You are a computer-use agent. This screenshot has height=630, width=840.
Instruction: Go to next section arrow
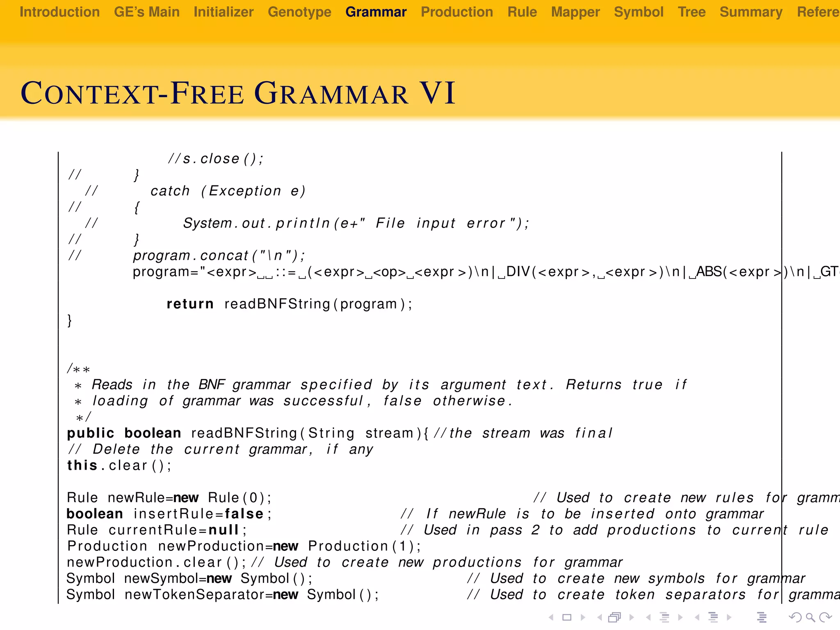click(x=729, y=617)
